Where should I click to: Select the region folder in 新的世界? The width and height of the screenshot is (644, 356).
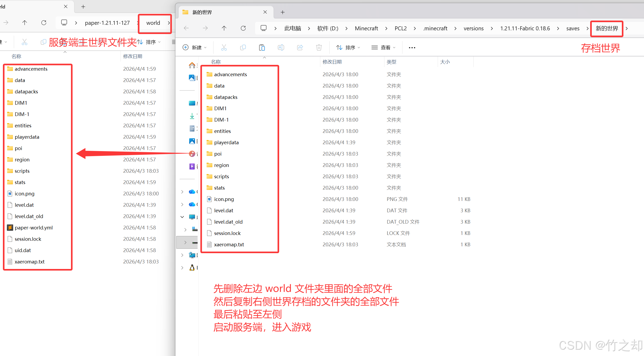[221, 165]
